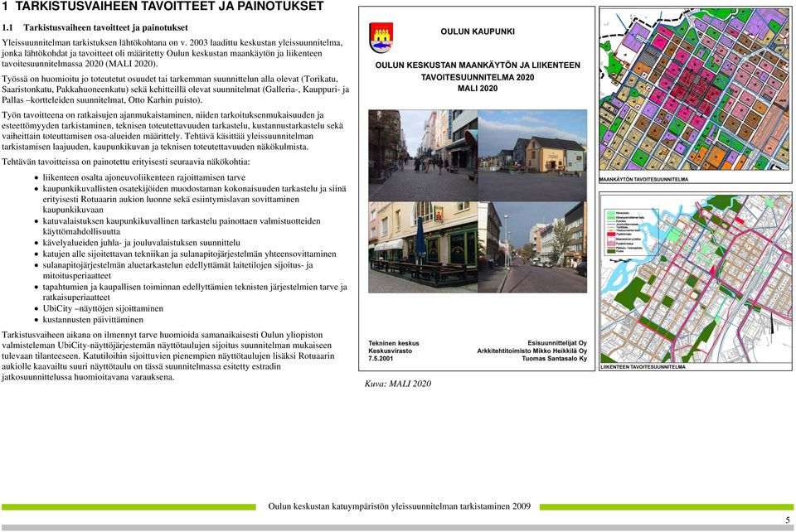
Task: Click the cover text 'MALI 2020'
Action: point(478,88)
